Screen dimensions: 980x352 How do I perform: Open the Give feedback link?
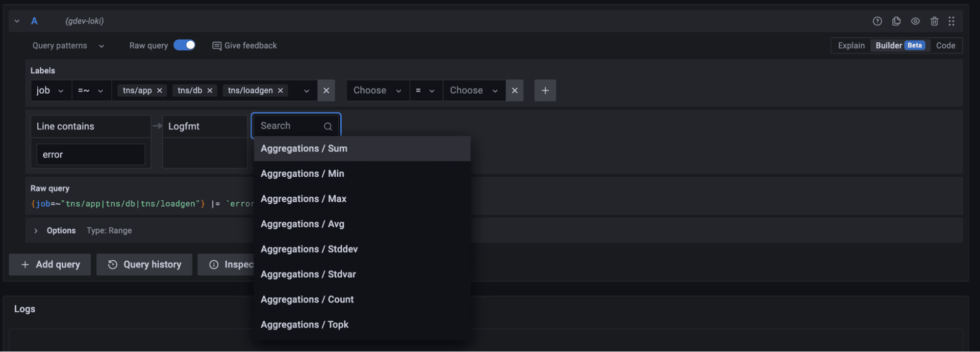pos(245,46)
